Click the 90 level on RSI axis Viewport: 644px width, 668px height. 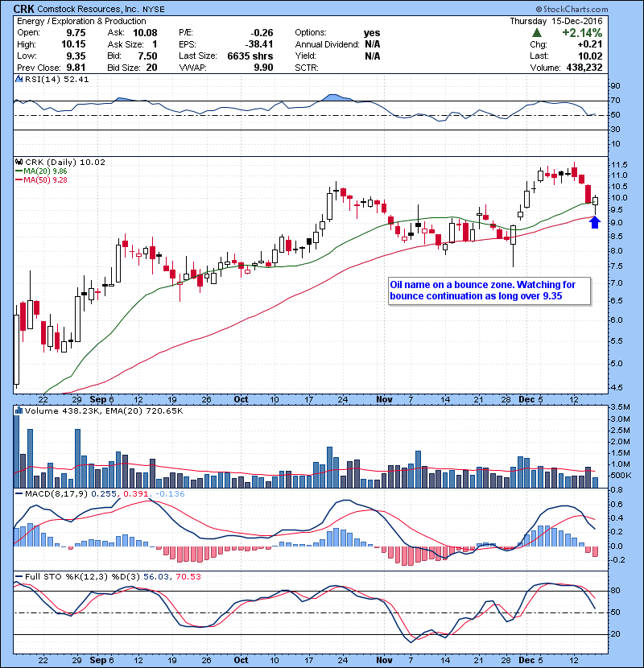tap(616, 85)
